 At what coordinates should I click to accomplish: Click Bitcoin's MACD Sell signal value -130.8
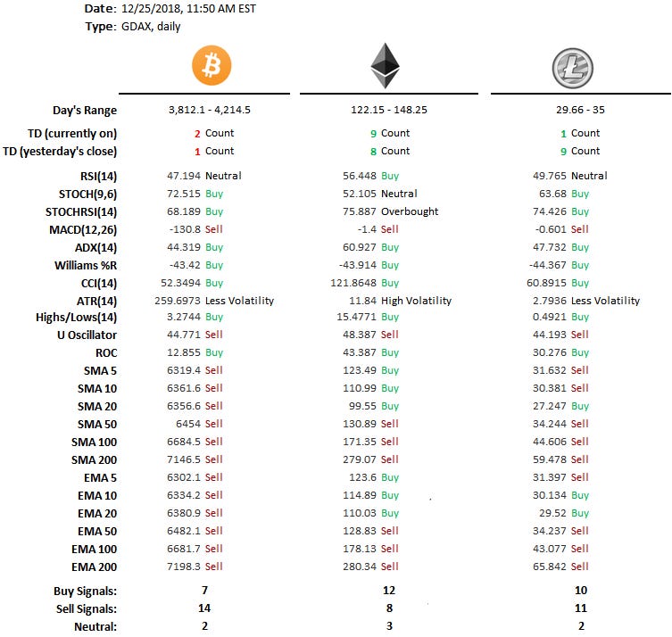pyautogui.click(x=183, y=229)
